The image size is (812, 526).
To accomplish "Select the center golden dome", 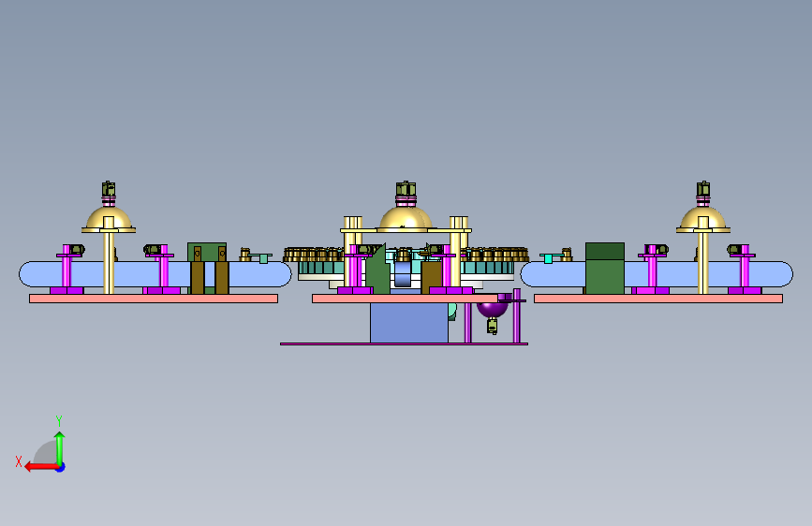I will click(x=405, y=217).
